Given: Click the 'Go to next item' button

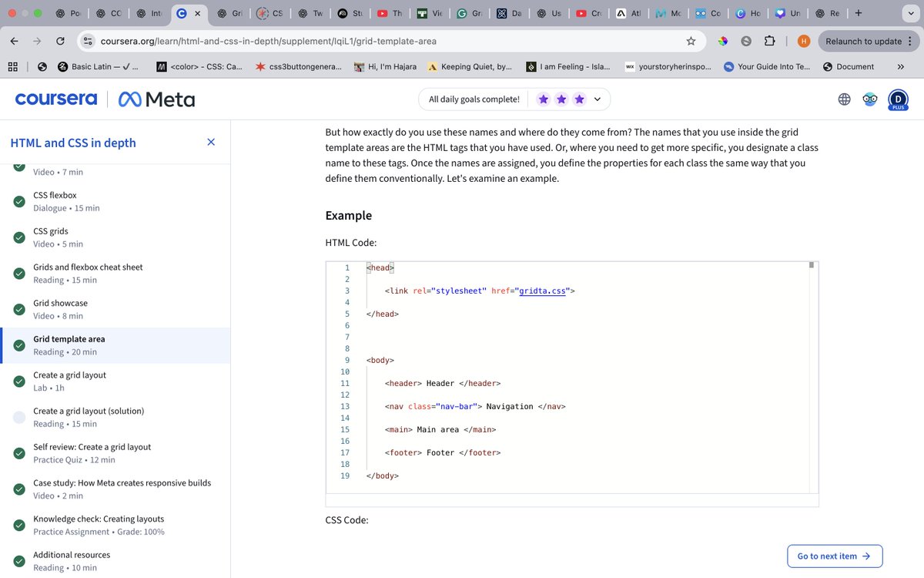Looking at the screenshot, I should click(835, 556).
